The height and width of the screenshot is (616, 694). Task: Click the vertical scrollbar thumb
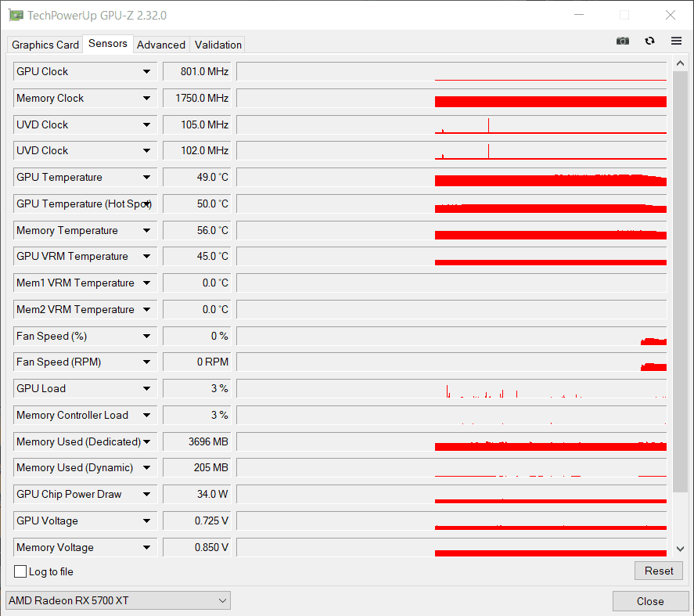click(680, 281)
